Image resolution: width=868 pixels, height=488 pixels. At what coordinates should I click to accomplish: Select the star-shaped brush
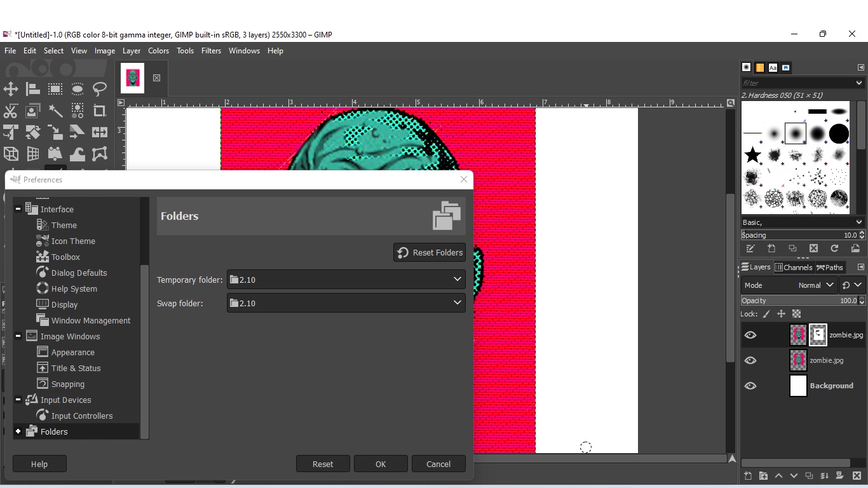coord(753,154)
